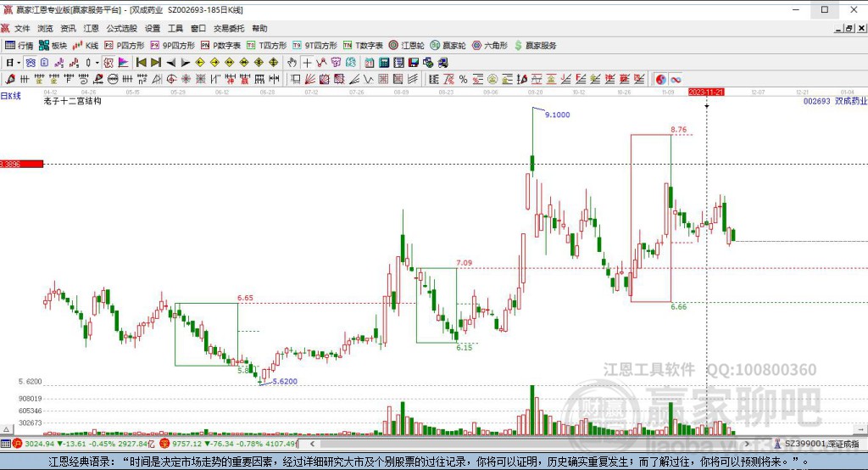Toggle the pink-blue triangle chart icon
The image size is (868, 470).
(123, 63)
